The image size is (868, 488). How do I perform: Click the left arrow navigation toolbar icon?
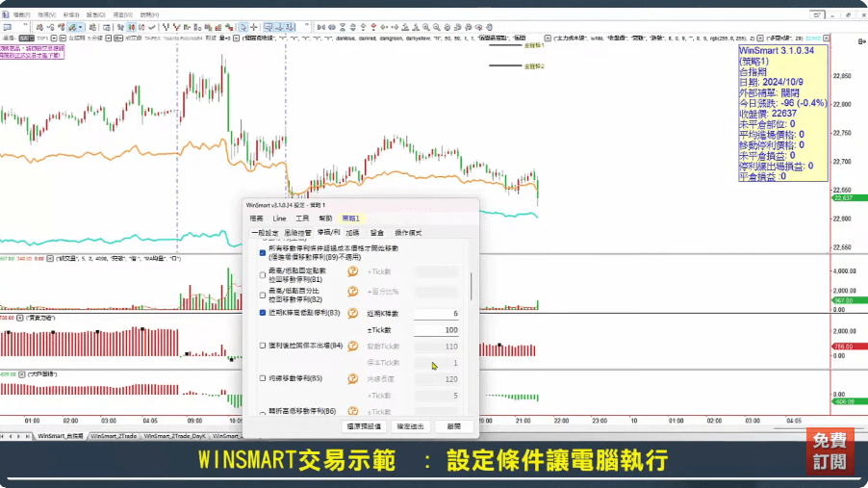[x=384, y=27]
